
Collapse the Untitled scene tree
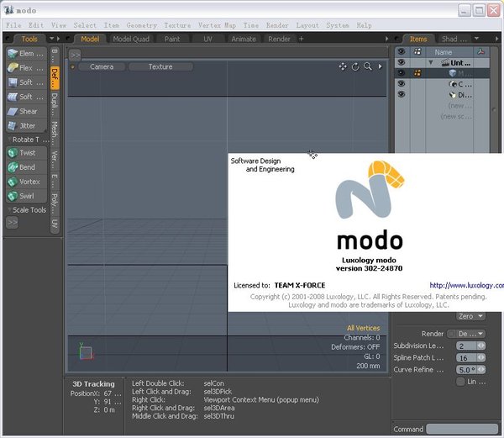431,62
